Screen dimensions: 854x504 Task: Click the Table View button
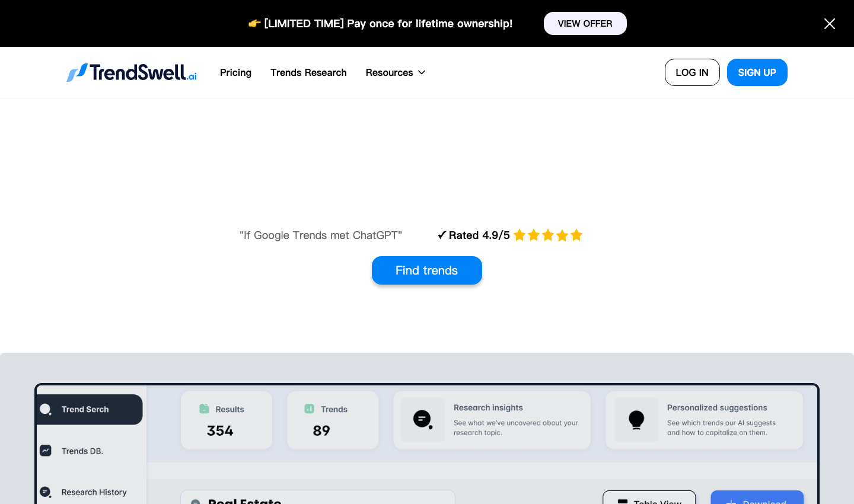click(x=649, y=498)
